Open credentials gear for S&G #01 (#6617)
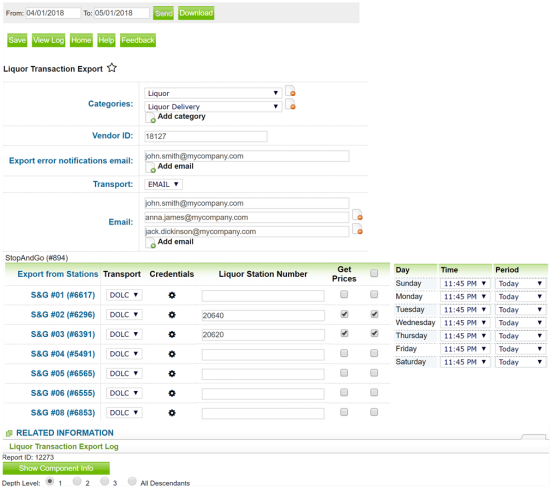Viewport: 550px width, 494px height. pos(172,295)
